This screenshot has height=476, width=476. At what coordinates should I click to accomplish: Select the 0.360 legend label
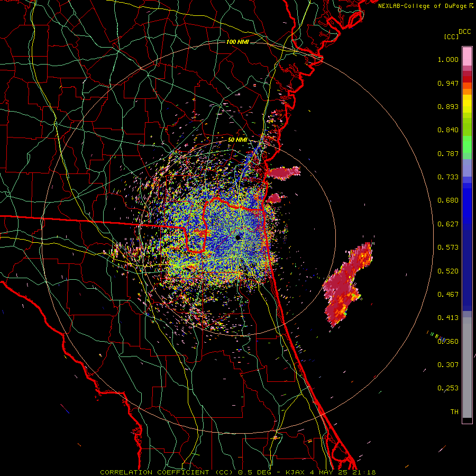click(448, 342)
